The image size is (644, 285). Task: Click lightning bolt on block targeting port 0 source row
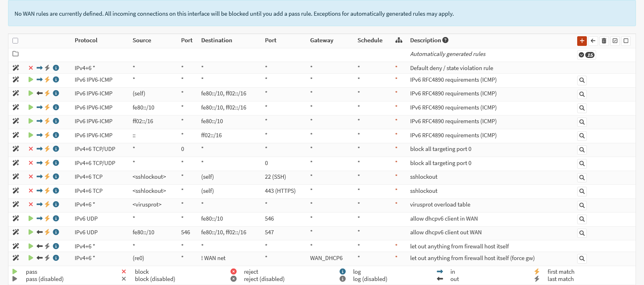(x=47, y=149)
